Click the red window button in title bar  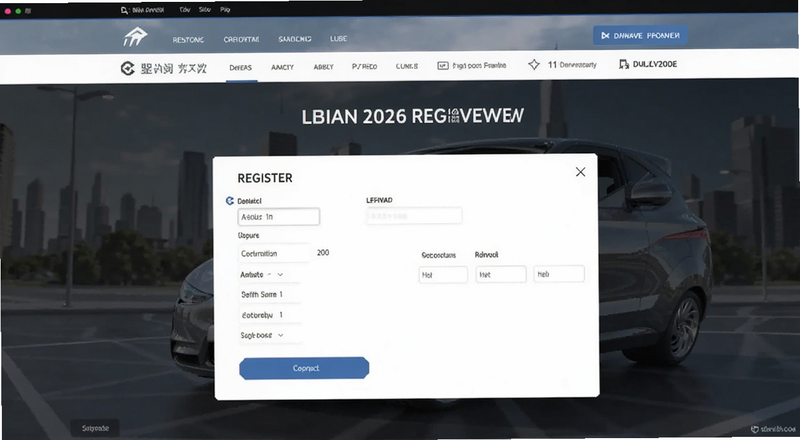pyautogui.click(x=8, y=11)
